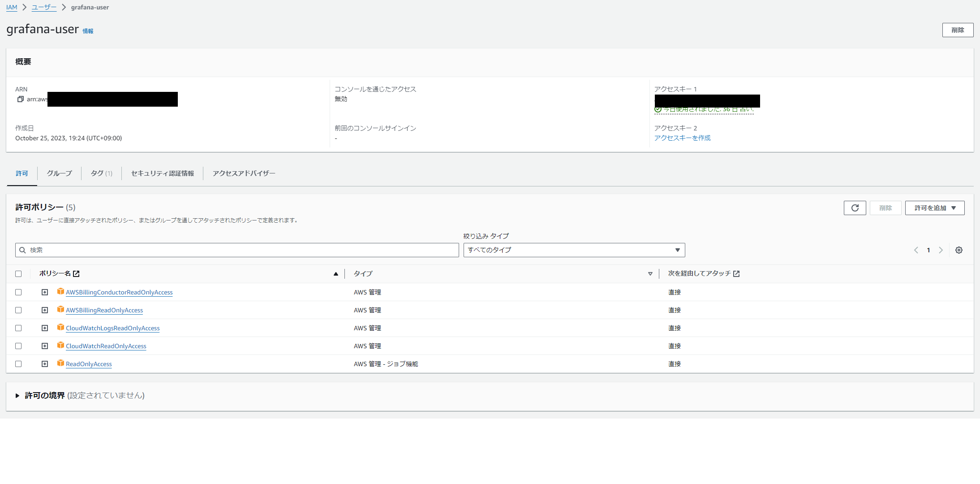Viewport: 980px width, 484px height.
Task: Click the policy 検索 input field
Action: (237, 250)
